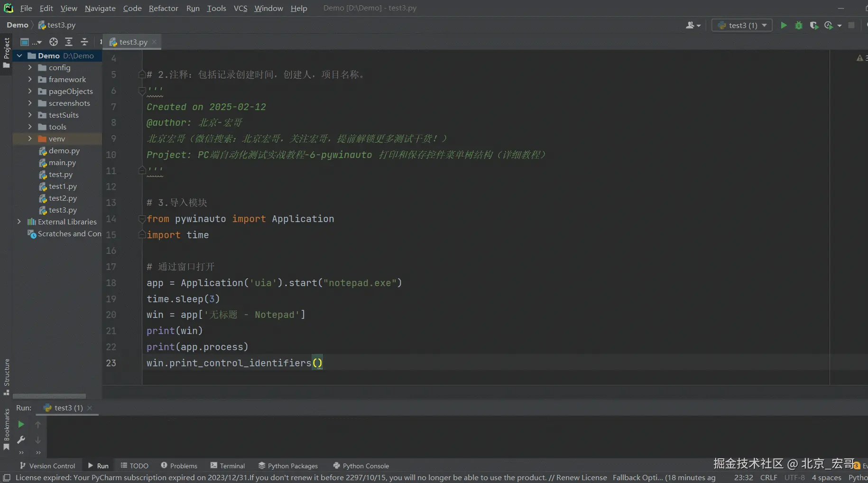
Task: Expand the framework folder
Action: (x=30, y=79)
